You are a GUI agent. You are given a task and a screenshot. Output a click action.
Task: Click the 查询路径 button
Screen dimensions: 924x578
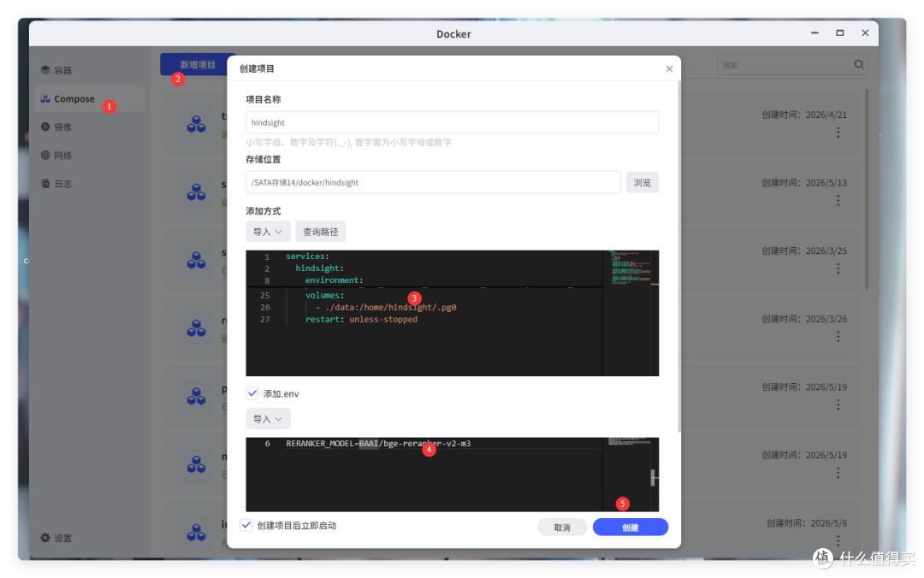point(321,232)
